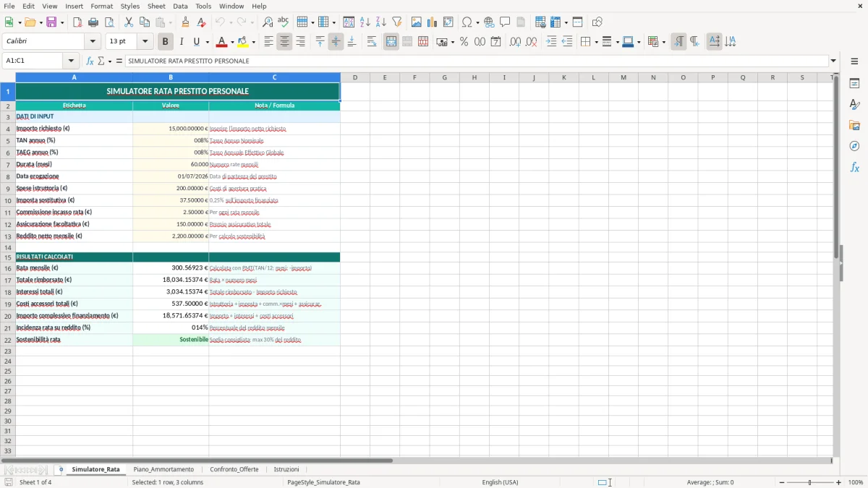868x488 pixels.
Task: Sort descending Z to A
Action: pos(380,22)
